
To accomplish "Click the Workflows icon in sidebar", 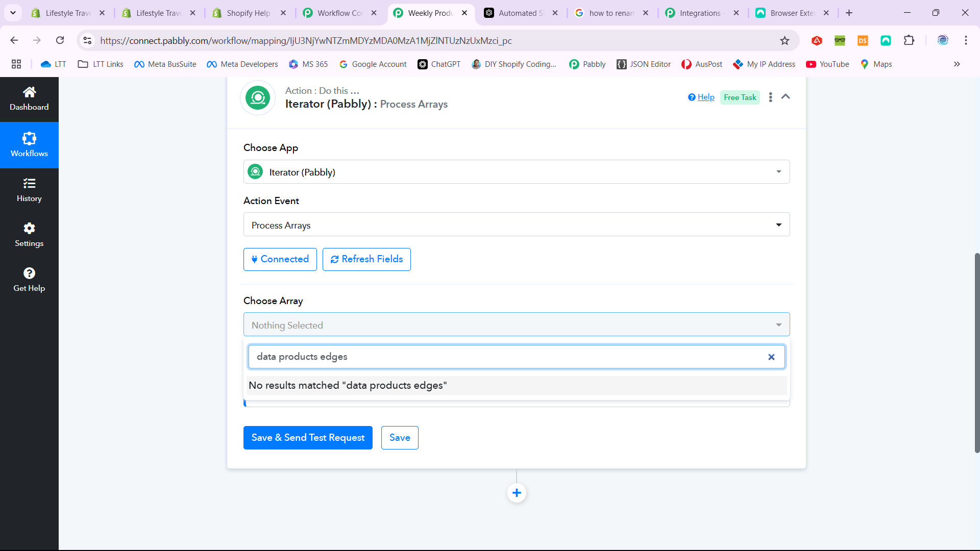I will pos(29,139).
